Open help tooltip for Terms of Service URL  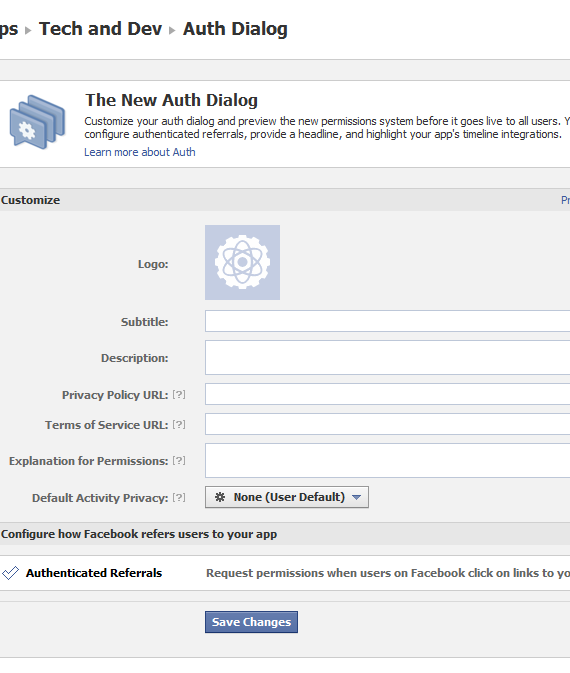[179, 424]
